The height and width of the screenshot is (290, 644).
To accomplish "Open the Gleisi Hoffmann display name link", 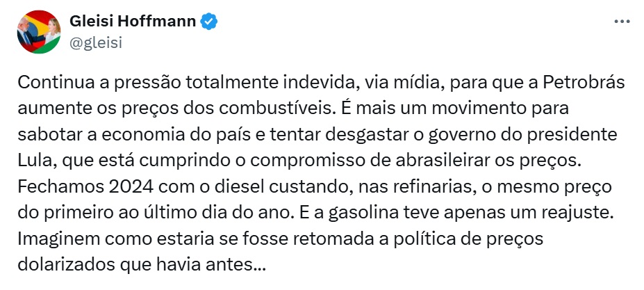I will click(x=133, y=22).
